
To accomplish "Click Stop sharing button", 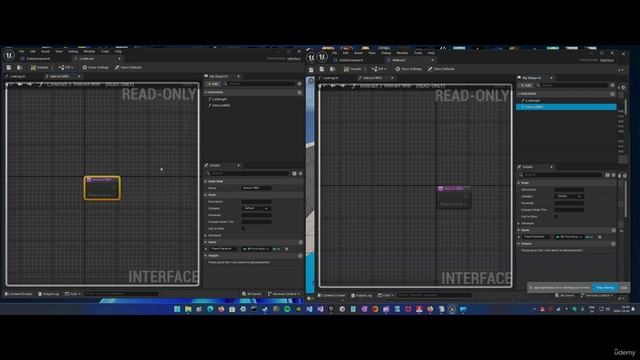I will [605, 288].
